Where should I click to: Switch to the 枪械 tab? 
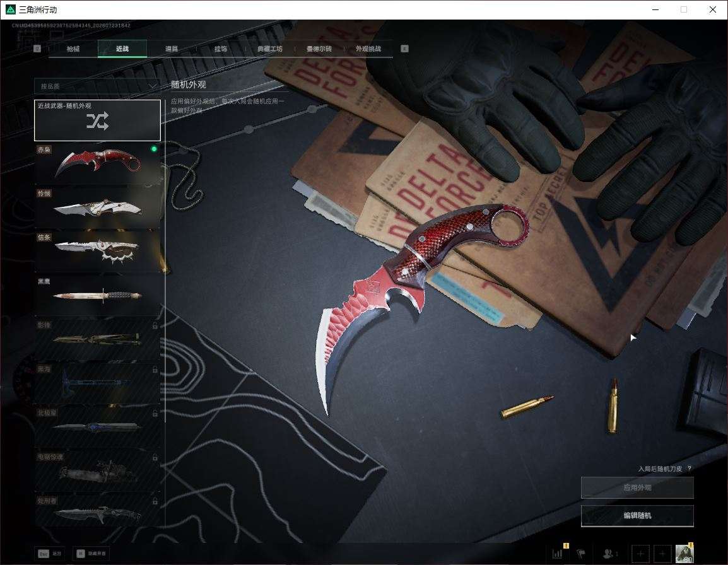pos(73,49)
